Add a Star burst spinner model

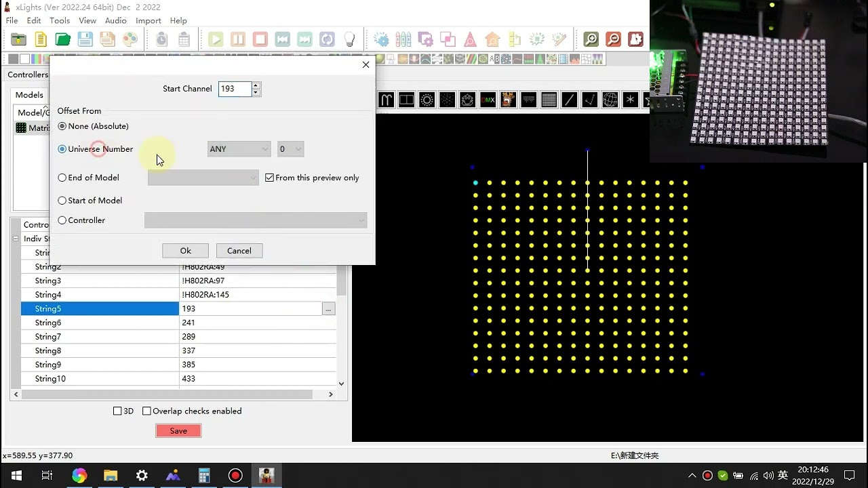630,100
